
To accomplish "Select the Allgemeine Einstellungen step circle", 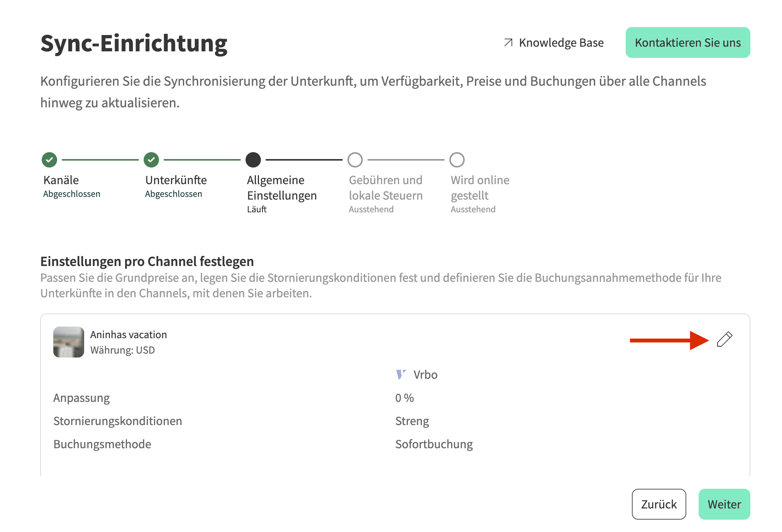I will 253,160.
